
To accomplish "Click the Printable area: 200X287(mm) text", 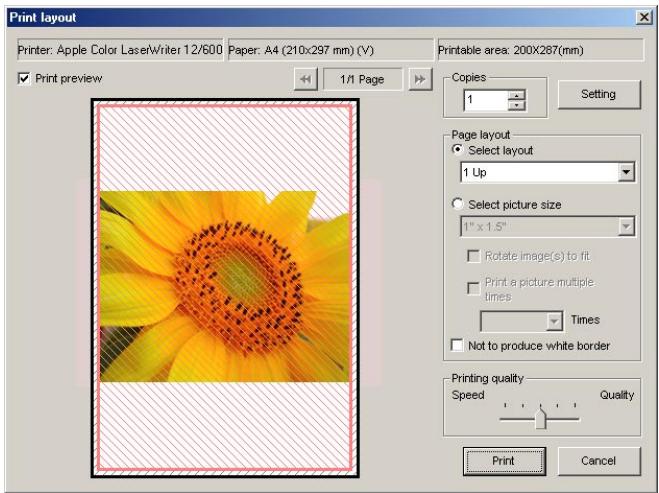I will [x=511, y=50].
